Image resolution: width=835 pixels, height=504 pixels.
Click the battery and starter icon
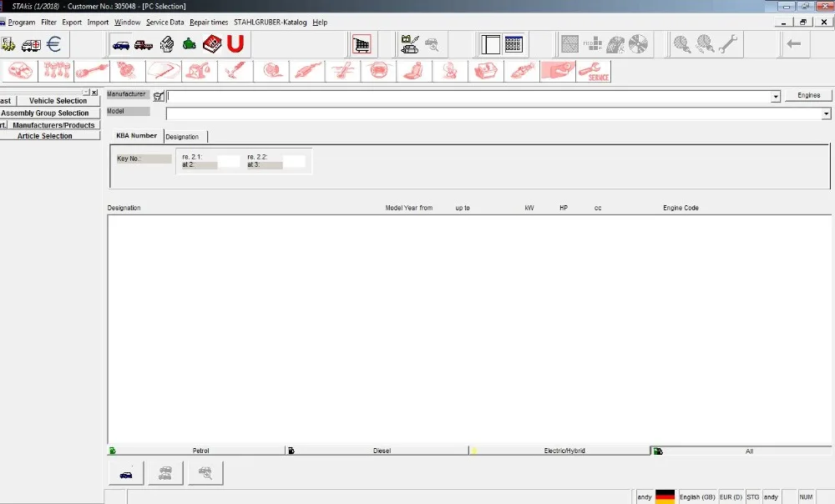click(x=409, y=45)
